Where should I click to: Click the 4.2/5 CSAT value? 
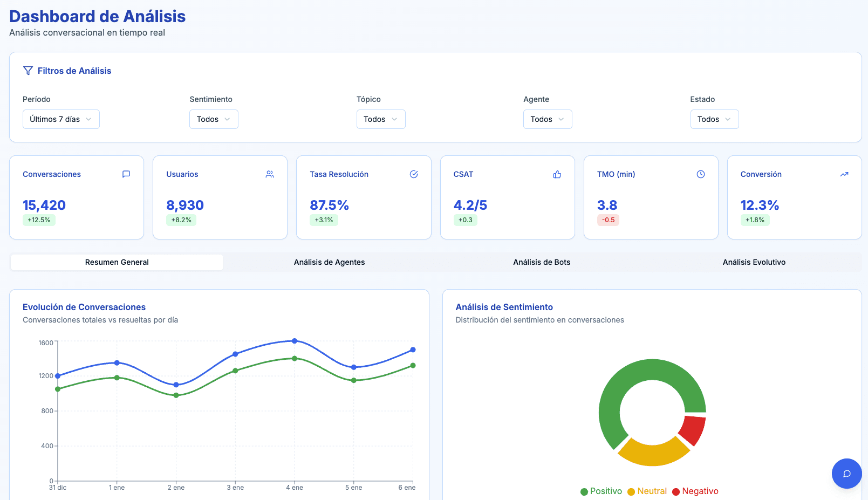point(470,205)
